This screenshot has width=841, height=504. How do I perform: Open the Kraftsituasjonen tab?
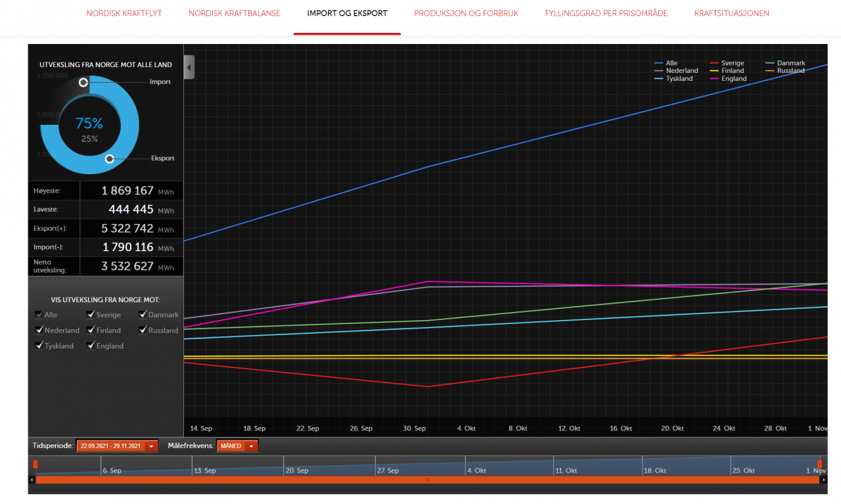[x=731, y=13]
